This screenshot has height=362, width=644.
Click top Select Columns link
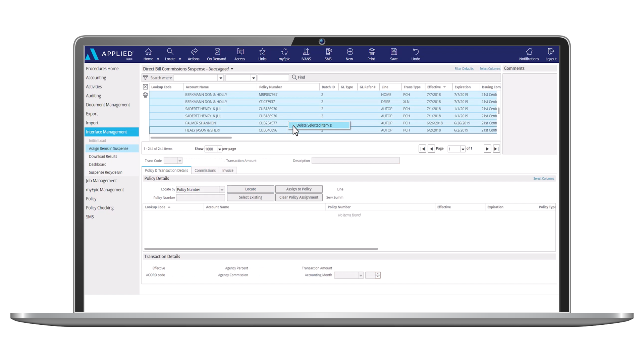[x=490, y=69]
